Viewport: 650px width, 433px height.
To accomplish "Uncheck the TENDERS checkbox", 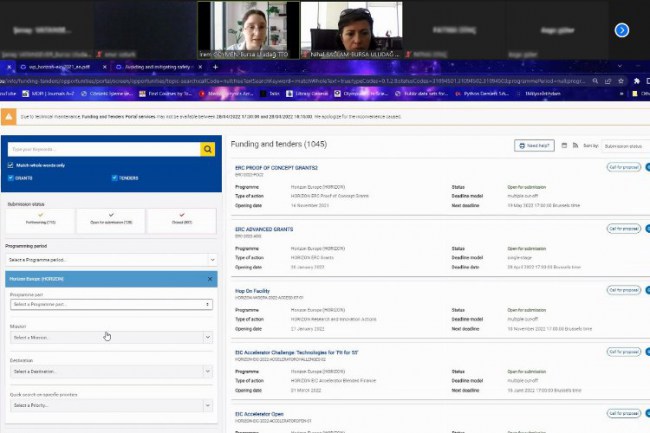I will tap(114, 177).
